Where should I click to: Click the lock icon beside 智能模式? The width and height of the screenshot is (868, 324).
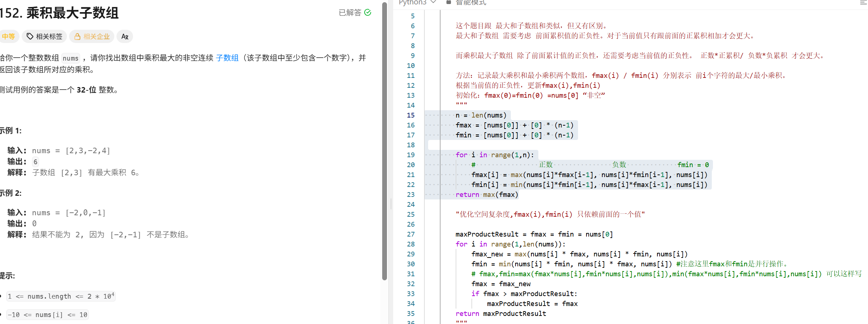pos(448,2)
